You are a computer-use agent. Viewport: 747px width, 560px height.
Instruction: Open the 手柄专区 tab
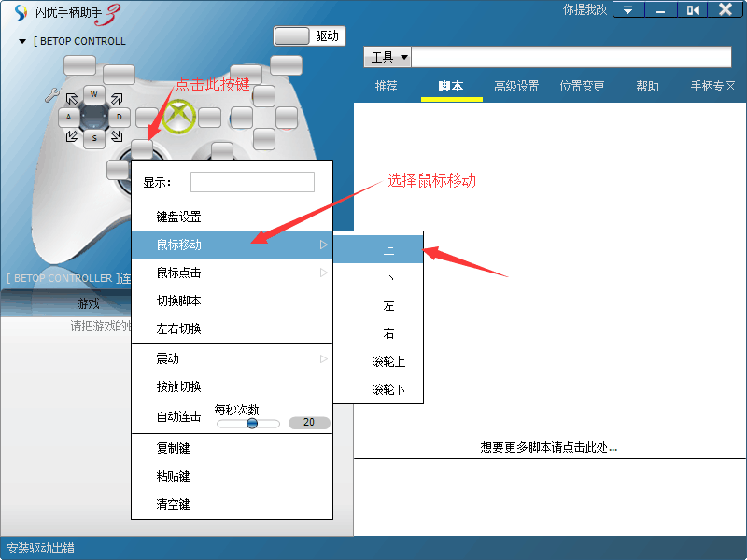tap(713, 86)
